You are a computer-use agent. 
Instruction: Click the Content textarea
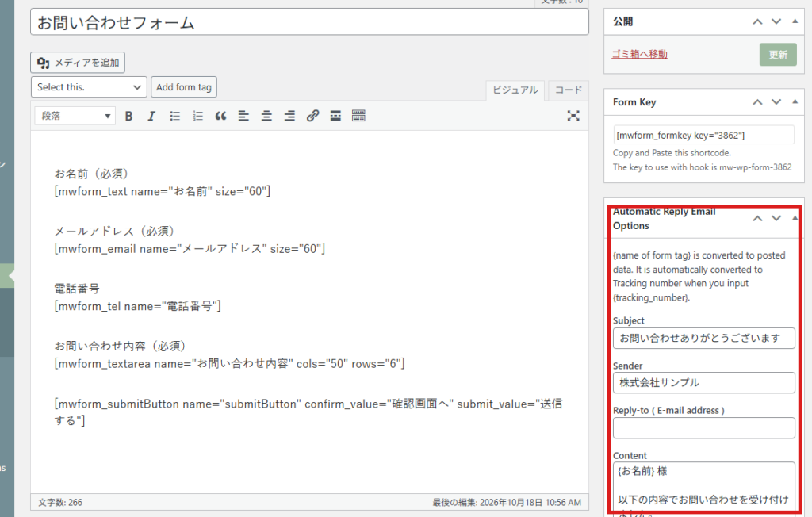[704, 489]
